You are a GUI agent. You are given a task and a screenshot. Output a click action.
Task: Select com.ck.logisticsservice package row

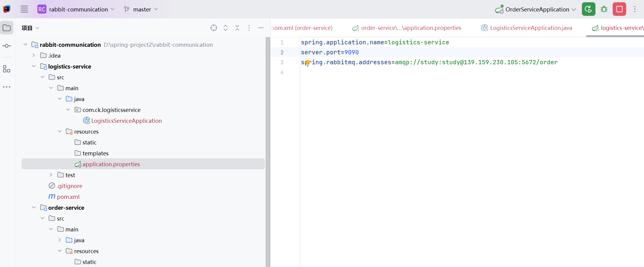coord(143,110)
